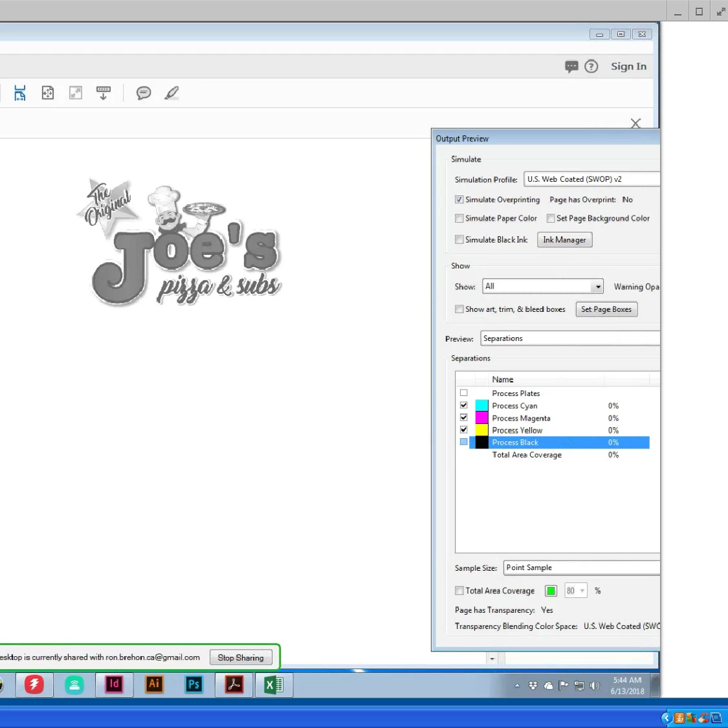Click the cloud icon in system tray
This screenshot has width=728, height=728.
click(x=548, y=685)
